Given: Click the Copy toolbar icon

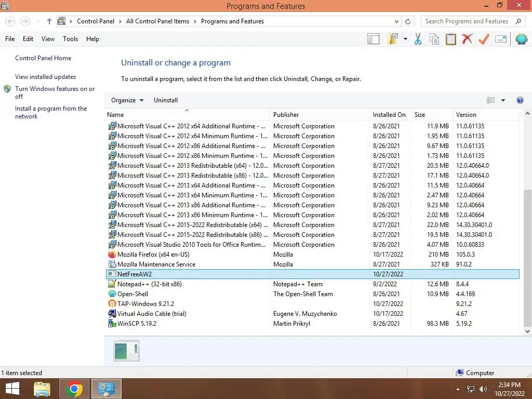Looking at the screenshot, I should click(434, 39).
